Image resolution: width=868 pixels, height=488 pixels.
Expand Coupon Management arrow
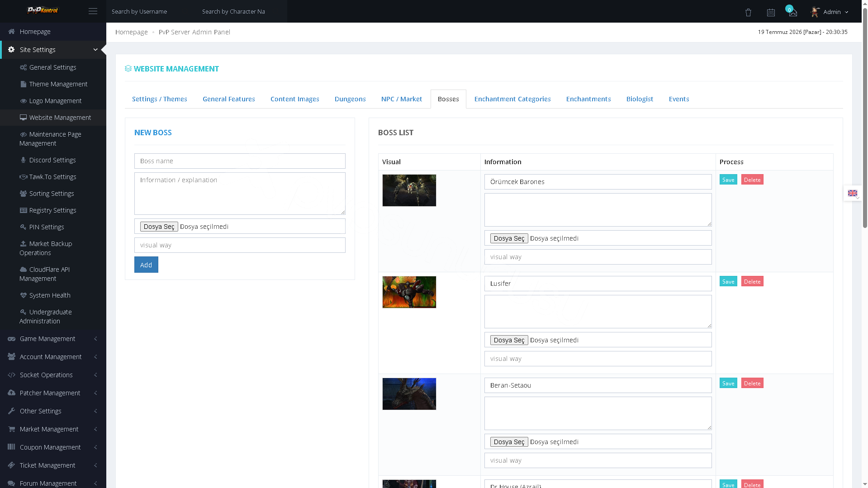[95, 447]
